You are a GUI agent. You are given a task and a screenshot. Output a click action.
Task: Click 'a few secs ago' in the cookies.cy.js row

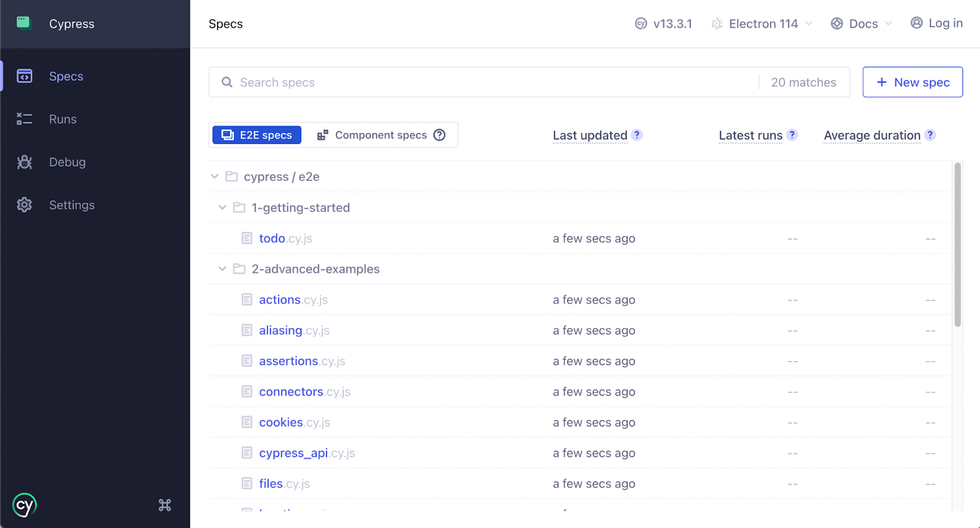[x=594, y=422]
